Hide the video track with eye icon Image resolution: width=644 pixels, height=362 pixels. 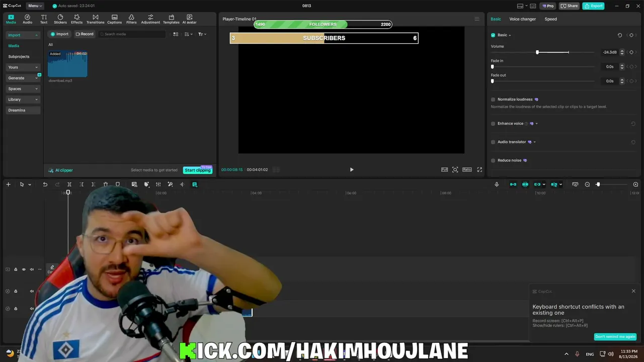click(24, 269)
